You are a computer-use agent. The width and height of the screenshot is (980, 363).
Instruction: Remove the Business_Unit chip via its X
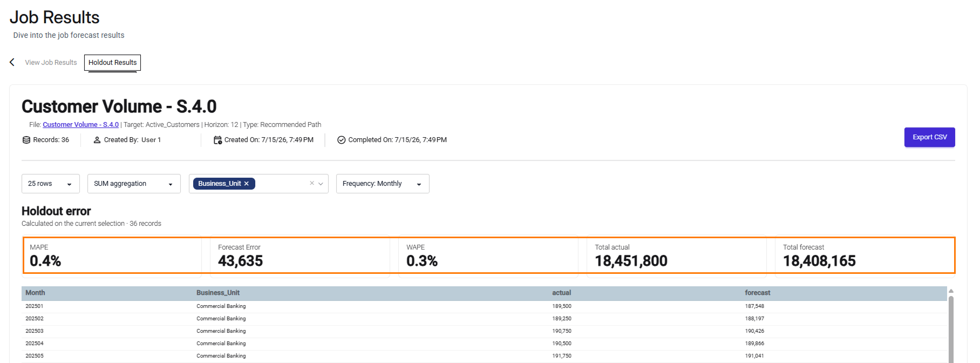pos(246,184)
